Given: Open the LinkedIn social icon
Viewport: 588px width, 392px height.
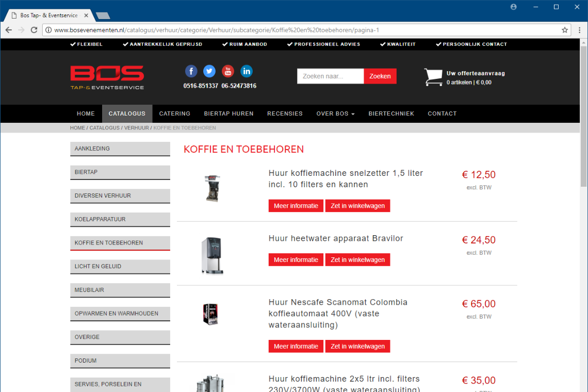Looking at the screenshot, I should 247,71.
